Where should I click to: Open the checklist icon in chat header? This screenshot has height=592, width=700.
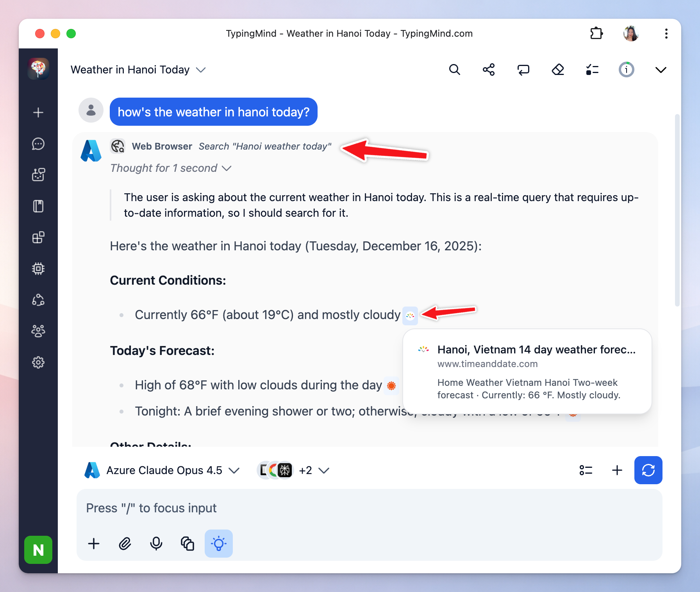pos(592,70)
